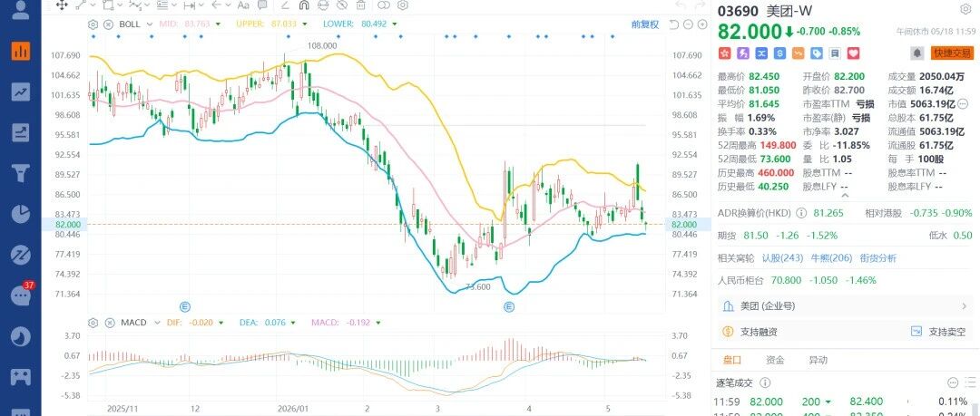Select the polyline wave drawing tool
The width and height of the screenshot is (980, 416).
[x=135, y=5]
